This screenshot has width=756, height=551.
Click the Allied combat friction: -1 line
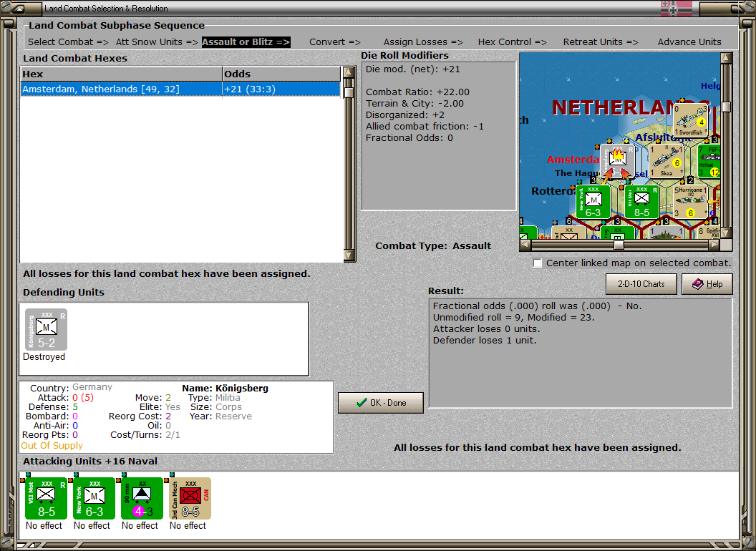pyautogui.click(x=425, y=127)
